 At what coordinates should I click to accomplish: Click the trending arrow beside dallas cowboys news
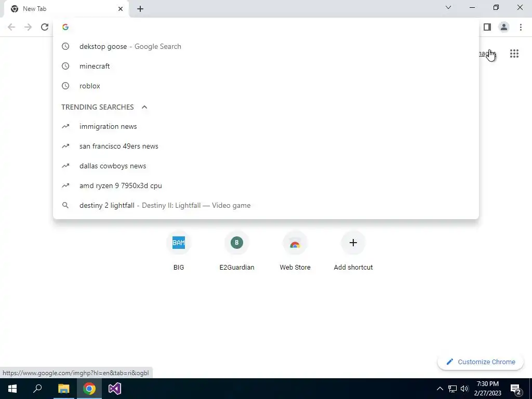[65, 166]
